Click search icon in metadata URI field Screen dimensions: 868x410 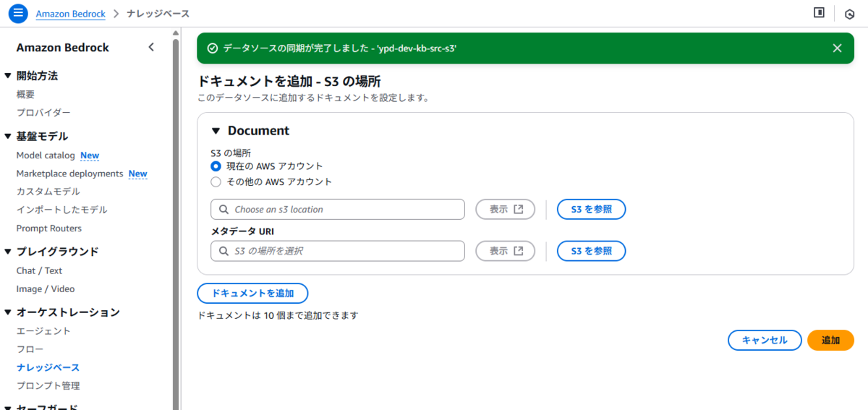[222, 251]
